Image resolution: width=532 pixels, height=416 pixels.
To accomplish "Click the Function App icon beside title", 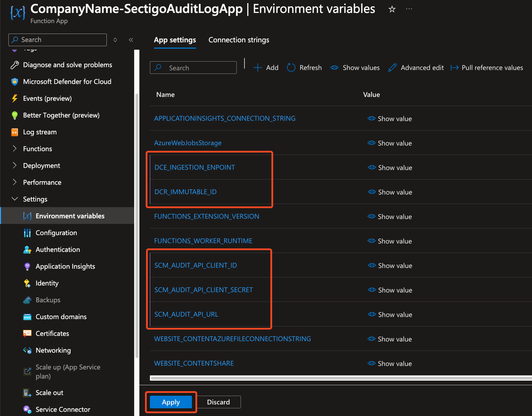I will coord(18,13).
